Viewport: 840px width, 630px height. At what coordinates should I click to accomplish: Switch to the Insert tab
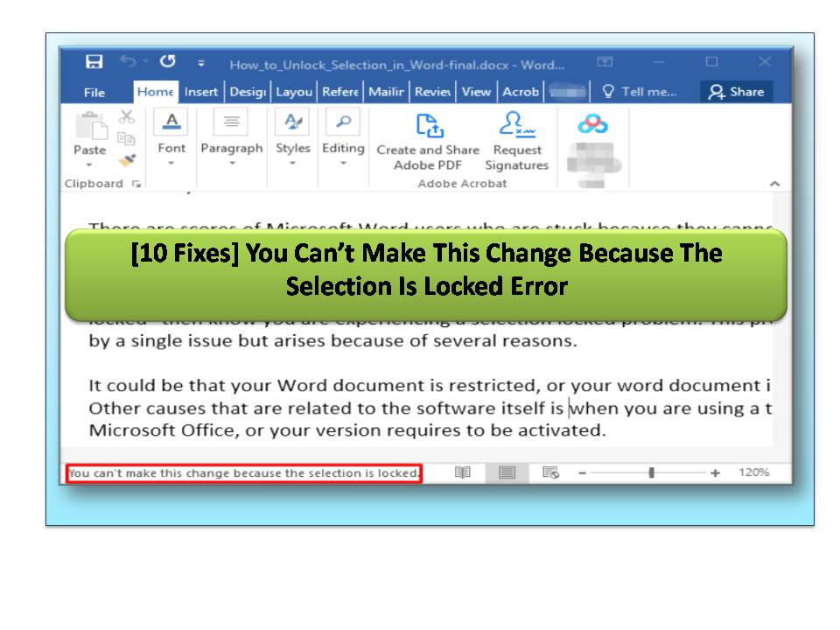pyautogui.click(x=201, y=92)
